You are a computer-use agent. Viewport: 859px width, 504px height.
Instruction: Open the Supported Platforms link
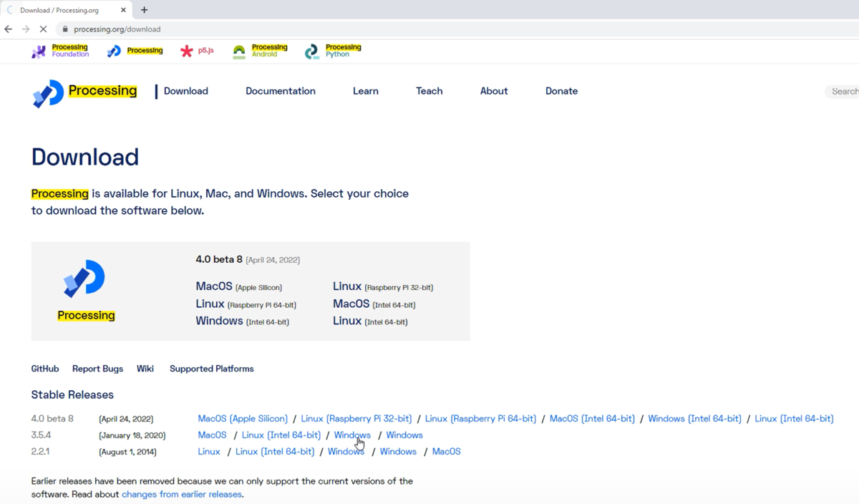(212, 369)
